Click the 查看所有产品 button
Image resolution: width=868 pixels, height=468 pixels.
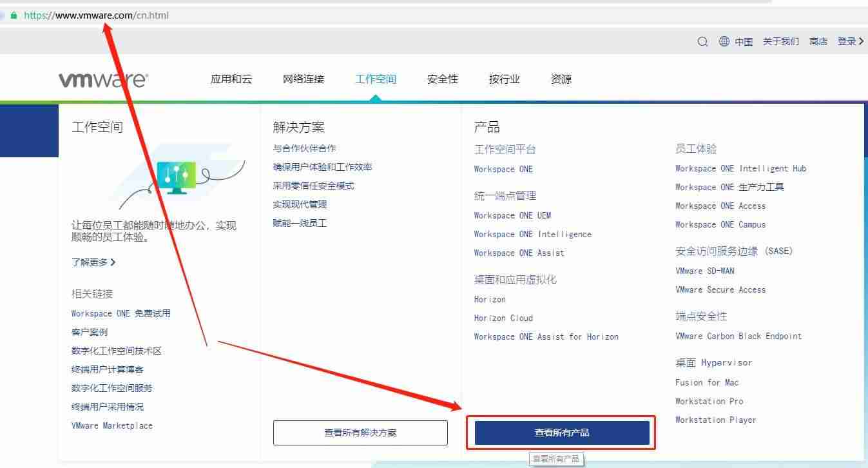[562, 433]
